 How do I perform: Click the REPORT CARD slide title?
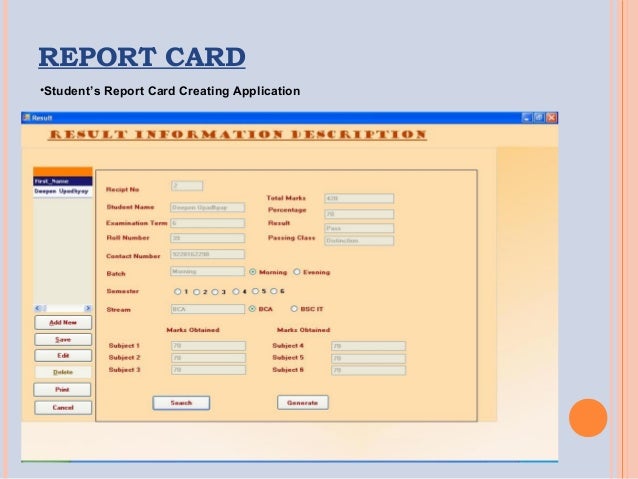coord(142,57)
